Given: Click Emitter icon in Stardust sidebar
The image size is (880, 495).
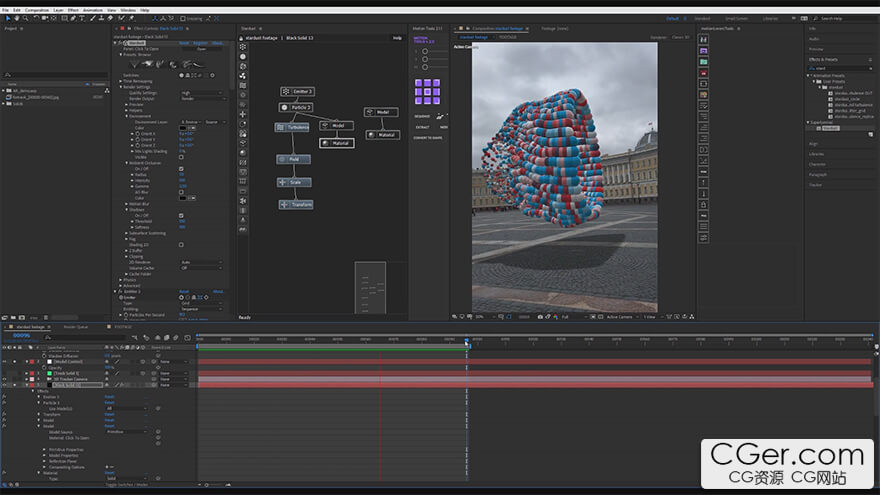Looking at the screenshot, I should (242, 47).
